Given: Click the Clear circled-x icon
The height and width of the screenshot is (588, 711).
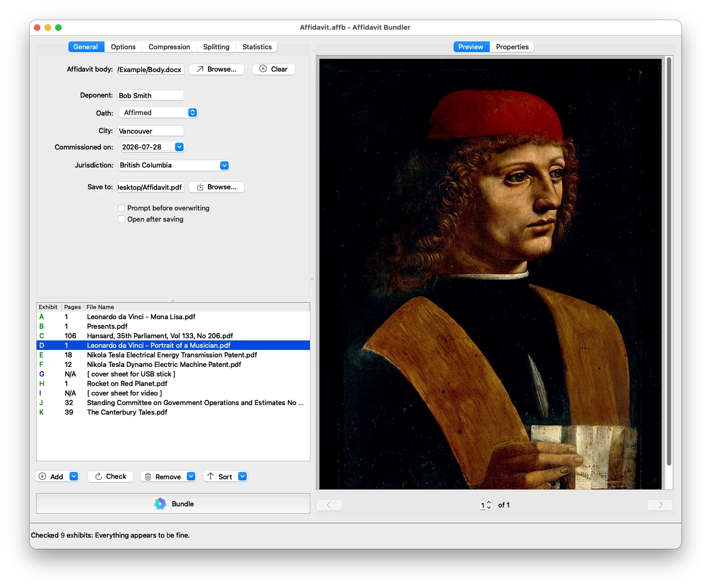Looking at the screenshot, I should coord(263,69).
